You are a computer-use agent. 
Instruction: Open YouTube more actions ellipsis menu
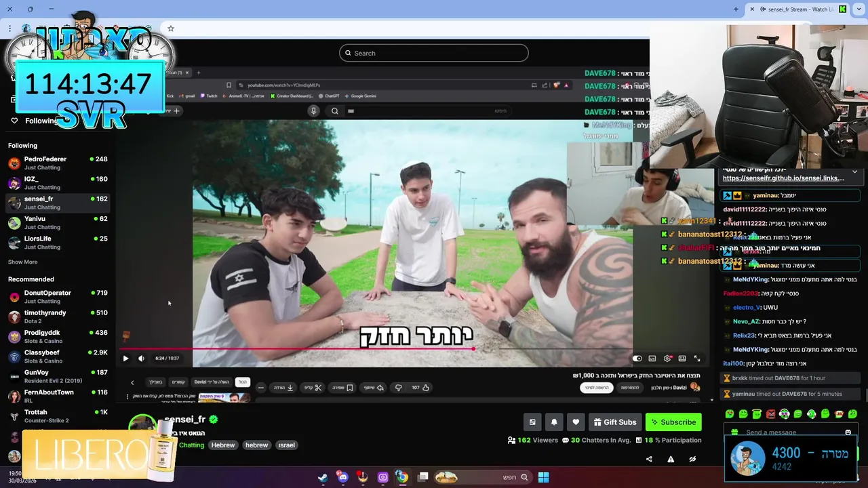260,388
